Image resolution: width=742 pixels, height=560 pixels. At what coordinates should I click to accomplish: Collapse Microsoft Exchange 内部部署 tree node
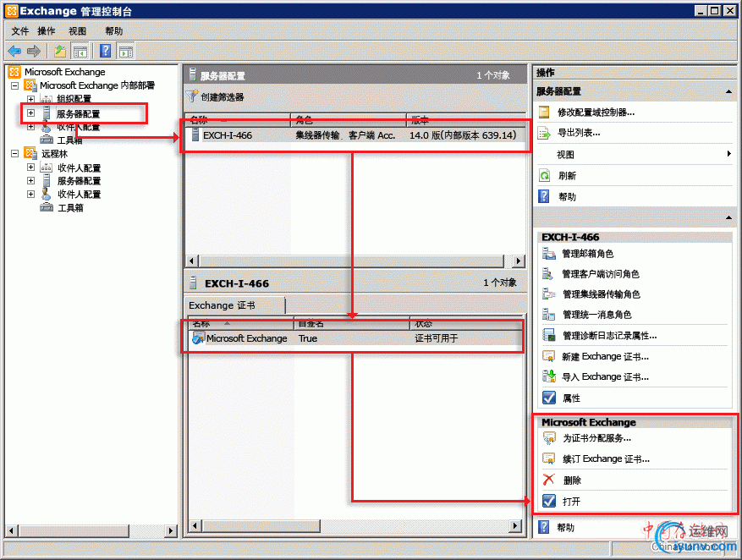[15, 85]
